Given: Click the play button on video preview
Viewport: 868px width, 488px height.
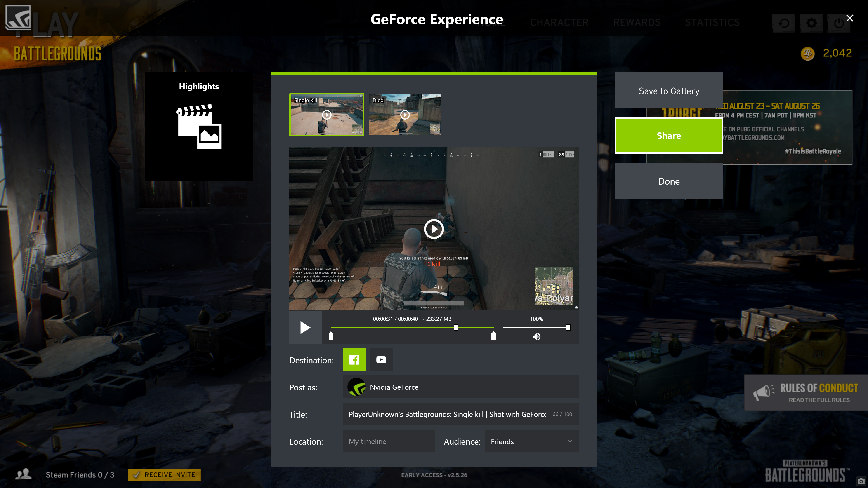Looking at the screenshot, I should [x=433, y=229].
